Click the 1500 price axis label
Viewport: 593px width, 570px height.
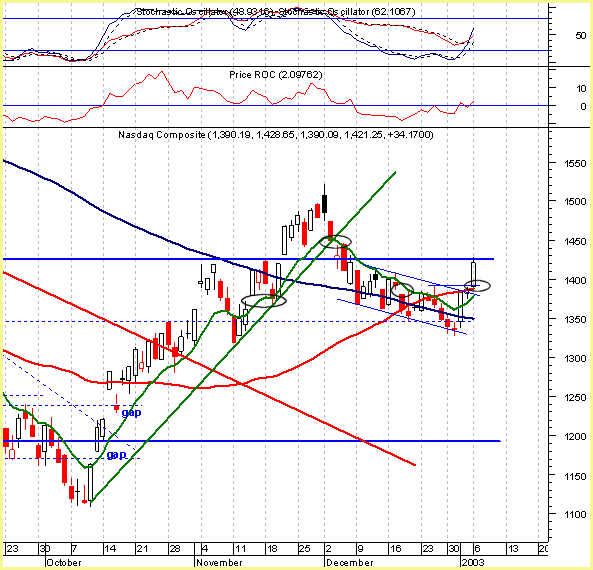pos(575,202)
